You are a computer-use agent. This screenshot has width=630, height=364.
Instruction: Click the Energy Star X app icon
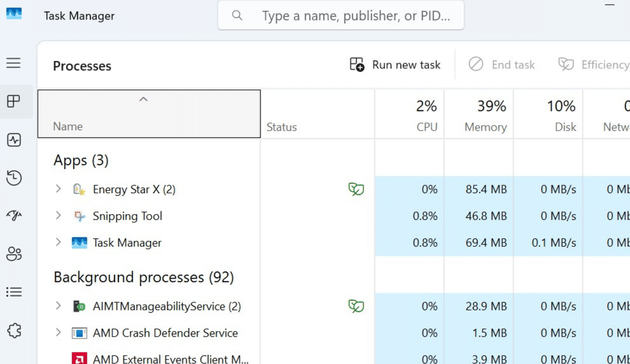79,189
